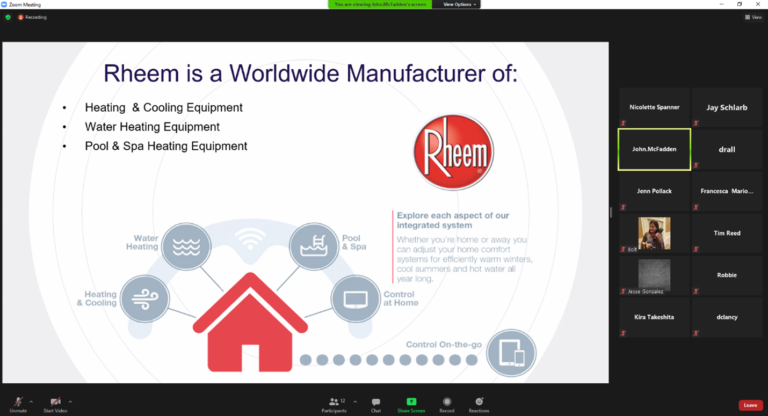Open audio options caret next to Unmute

[31, 402]
